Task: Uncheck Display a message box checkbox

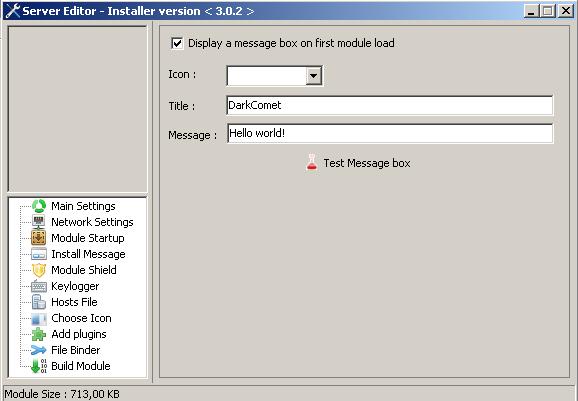Action: click(x=177, y=43)
